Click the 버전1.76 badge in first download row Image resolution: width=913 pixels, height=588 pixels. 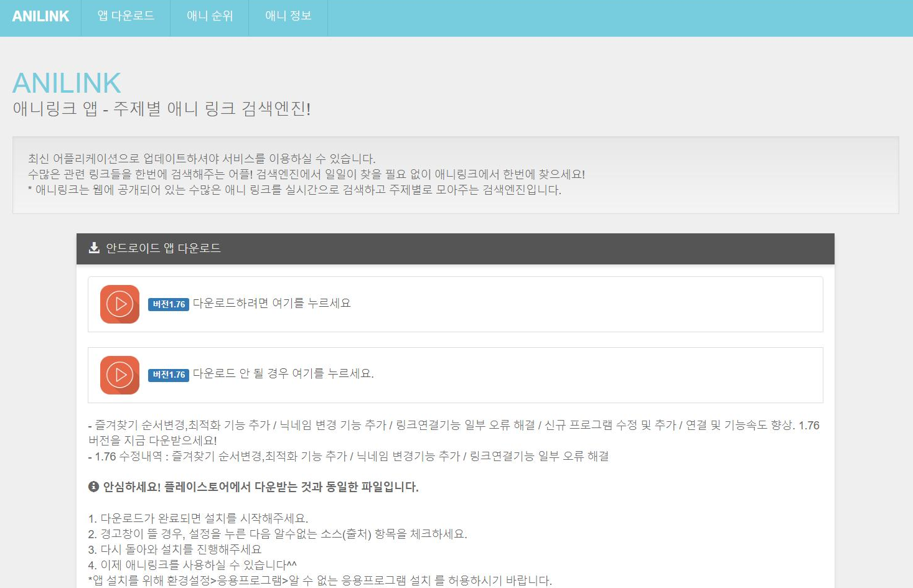point(169,304)
